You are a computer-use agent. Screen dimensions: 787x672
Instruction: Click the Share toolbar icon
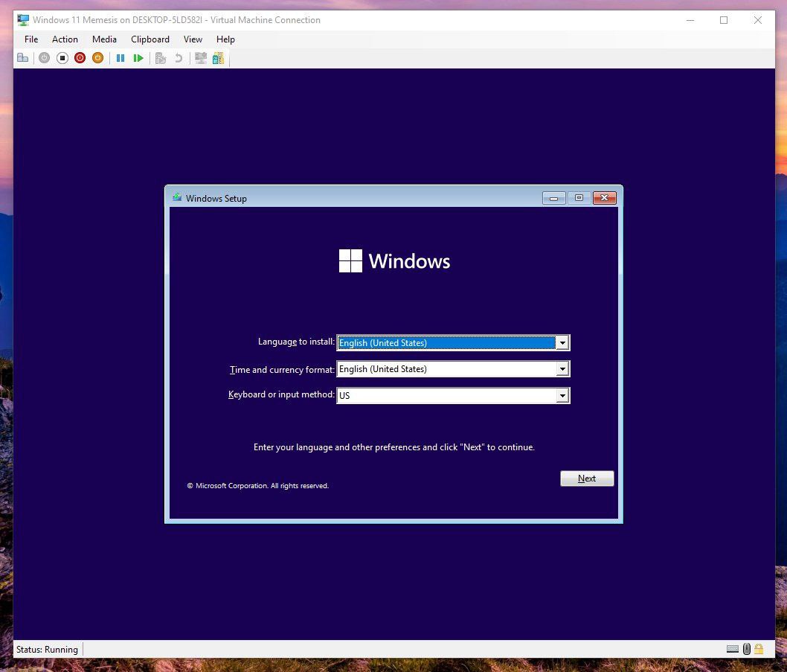click(x=218, y=58)
